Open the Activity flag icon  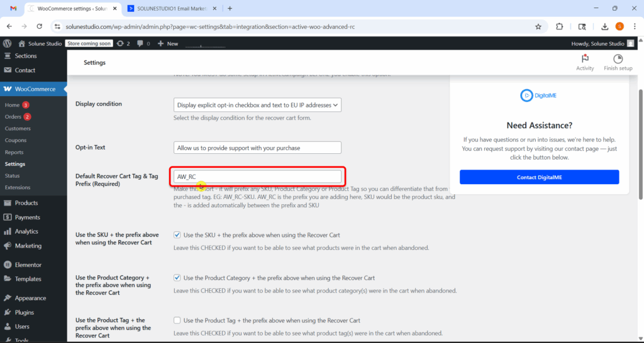pos(585,58)
